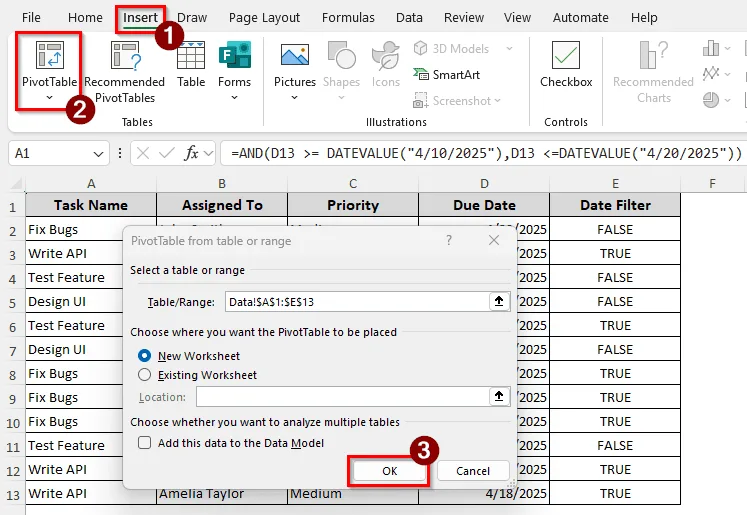Click the PivotTable icon in the ribbon
The height and width of the screenshot is (515, 747).
50,55
